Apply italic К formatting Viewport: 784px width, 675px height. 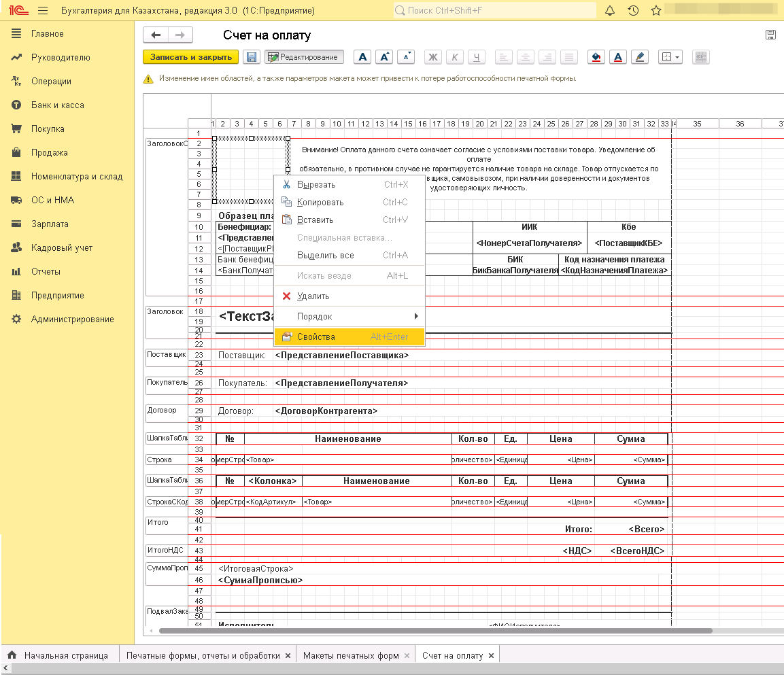pos(454,57)
